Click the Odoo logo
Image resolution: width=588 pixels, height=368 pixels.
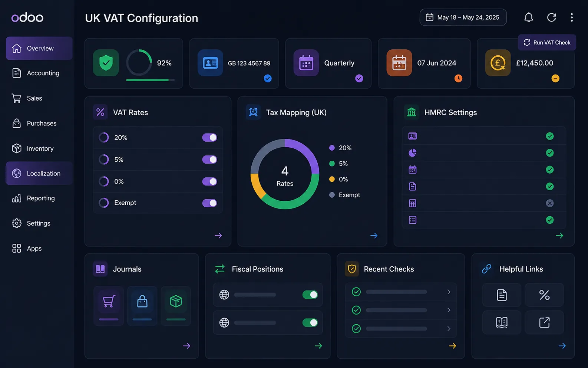click(27, 17)
